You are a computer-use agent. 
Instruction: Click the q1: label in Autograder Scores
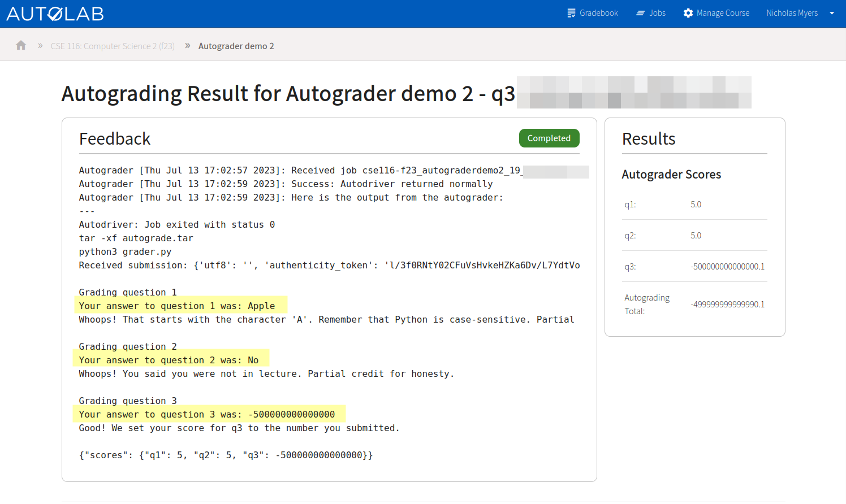pos(630,205)
